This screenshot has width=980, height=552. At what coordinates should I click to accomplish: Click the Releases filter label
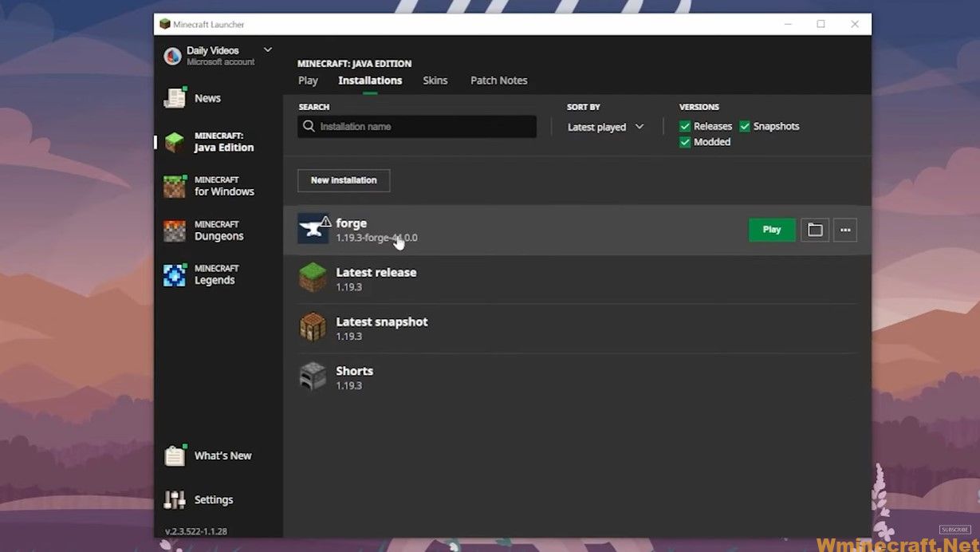point(713,126)
